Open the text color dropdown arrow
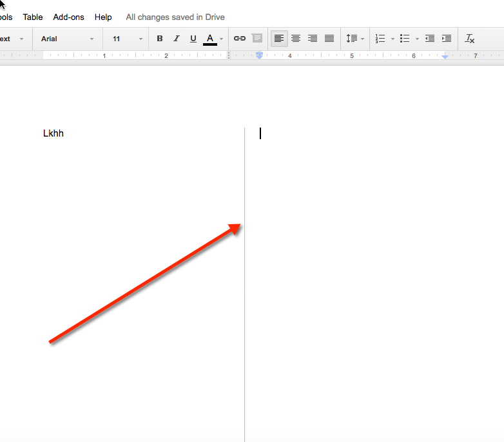Image resolution: width=504 pixels, height=442 pixels. (x=222, y=39)
